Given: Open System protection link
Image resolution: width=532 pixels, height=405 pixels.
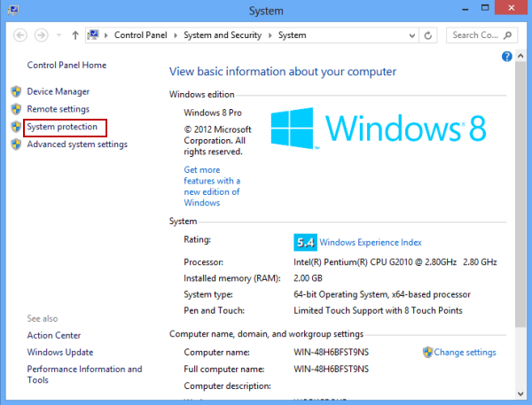Looking at the screenshot, I should [x=62, y=127].
